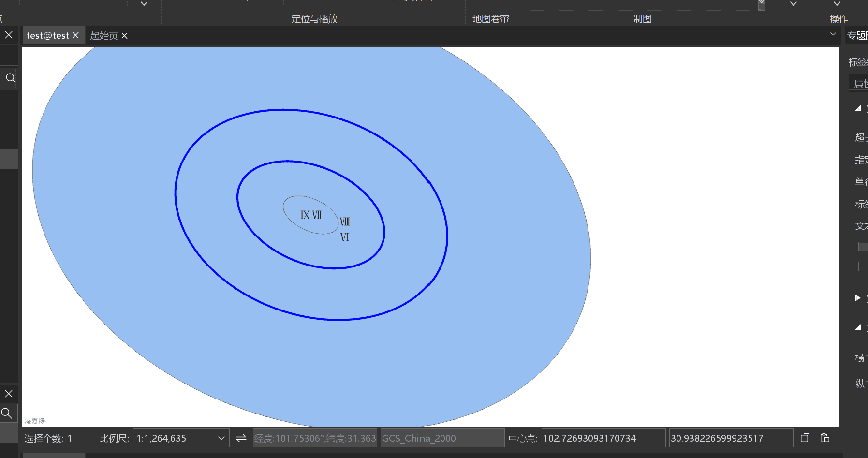Click the magnifier search icon in the lower left panel

pos(7,413)
